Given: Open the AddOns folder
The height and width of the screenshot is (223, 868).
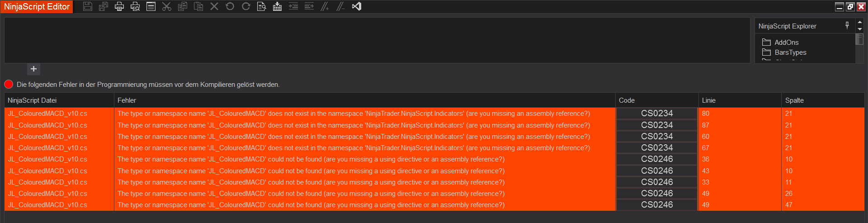Looking at the screenshot, I should tap(780, 42).
